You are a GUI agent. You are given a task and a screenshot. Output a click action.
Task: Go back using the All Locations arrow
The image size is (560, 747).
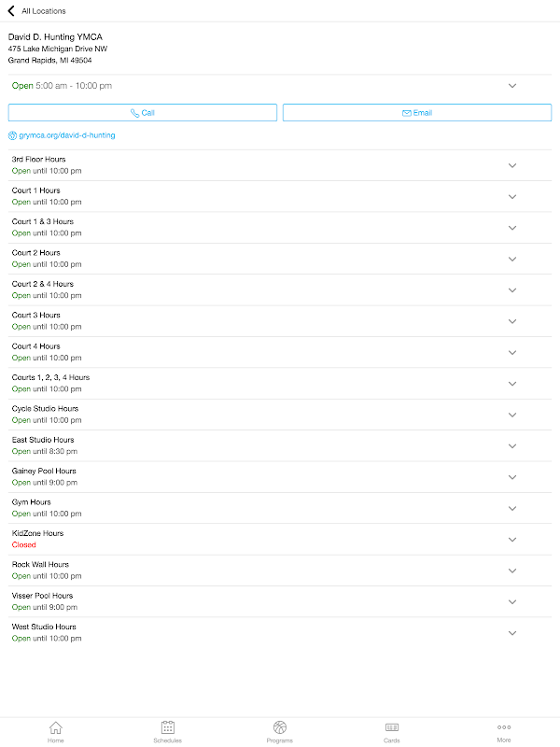[11, 10]
